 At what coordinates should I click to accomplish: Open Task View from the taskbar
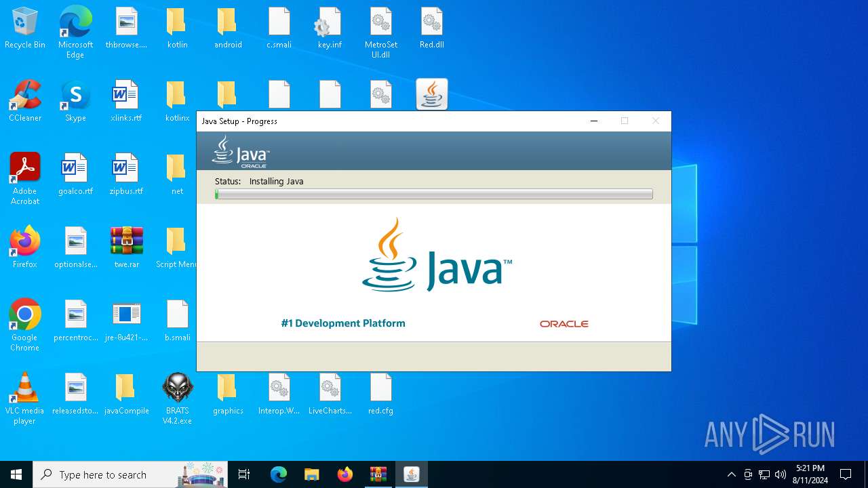244,474
